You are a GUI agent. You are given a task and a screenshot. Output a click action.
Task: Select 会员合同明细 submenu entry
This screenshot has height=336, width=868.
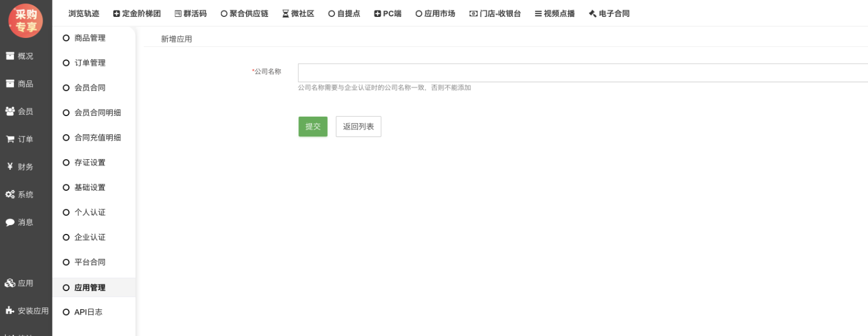point(98,113)
